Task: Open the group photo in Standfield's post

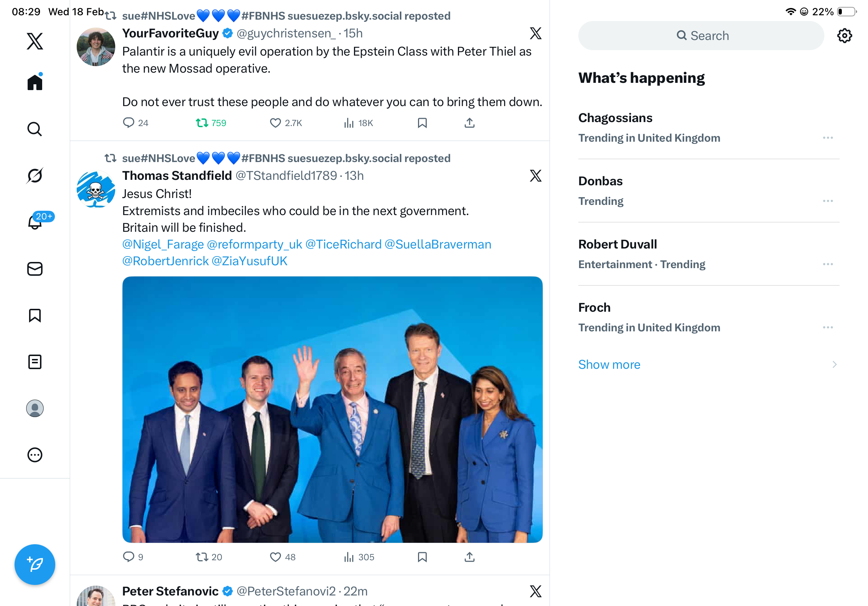Action: (332, 409)
